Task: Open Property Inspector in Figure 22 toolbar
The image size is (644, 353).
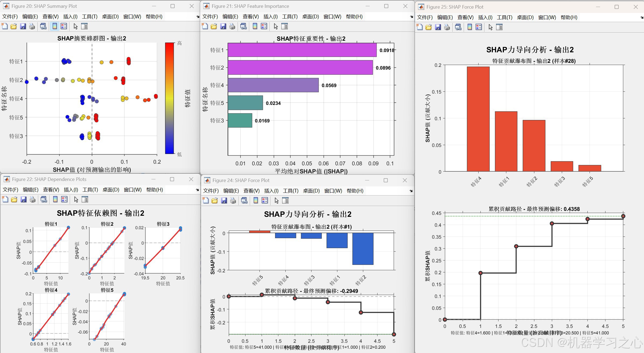Action: coord(85,199)
